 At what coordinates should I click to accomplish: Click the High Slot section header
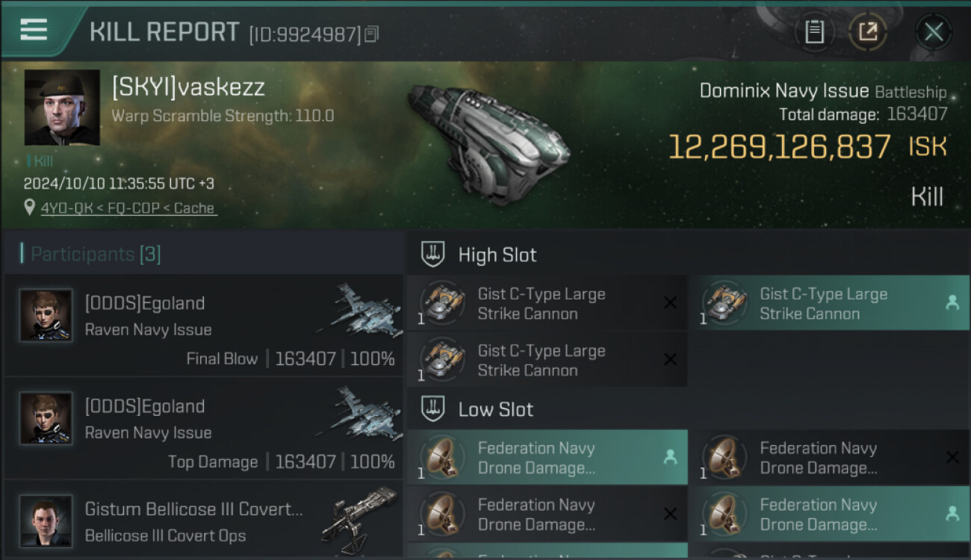tap(497, 255)
